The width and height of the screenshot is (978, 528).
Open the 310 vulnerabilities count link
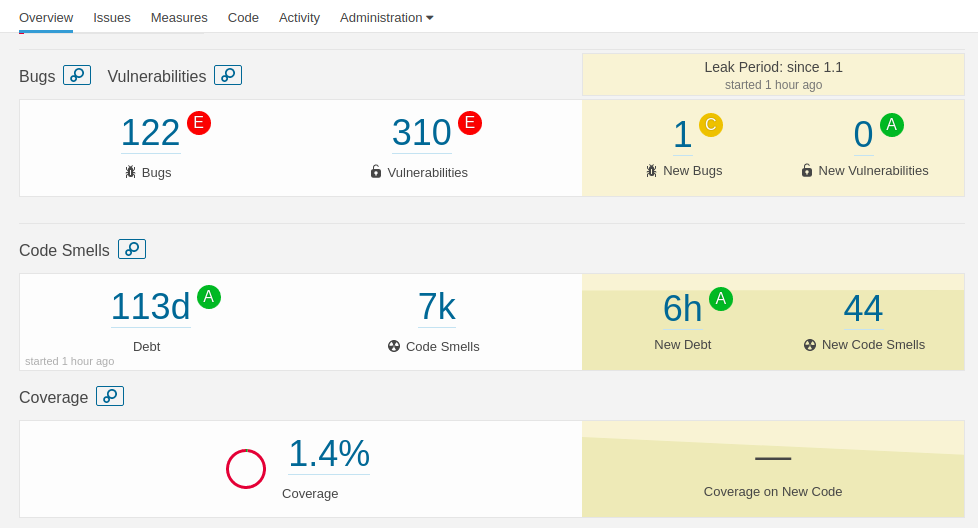(421, 133)
